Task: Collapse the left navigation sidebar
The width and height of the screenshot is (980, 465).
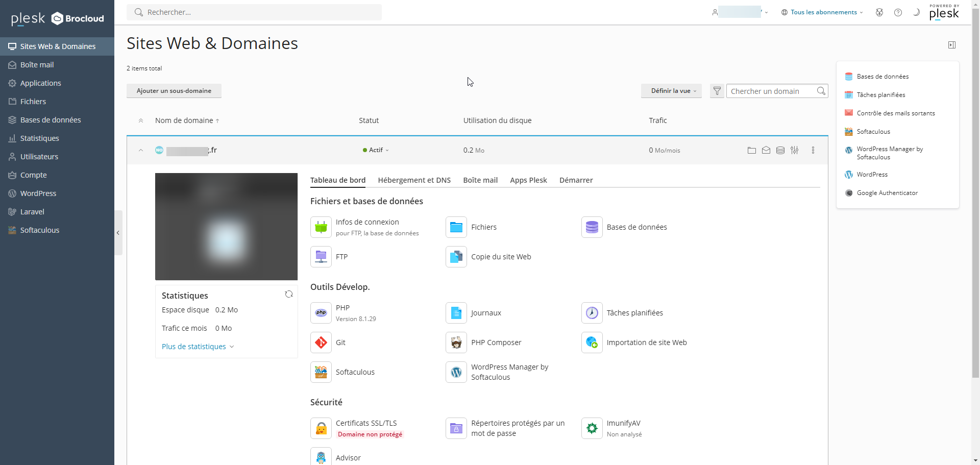Action: [118, 233]
